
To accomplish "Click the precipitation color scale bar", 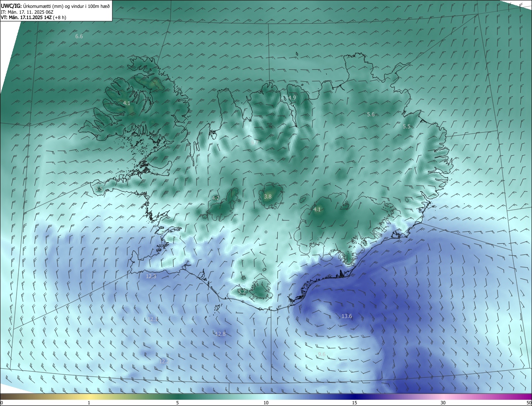I will 266,396.
